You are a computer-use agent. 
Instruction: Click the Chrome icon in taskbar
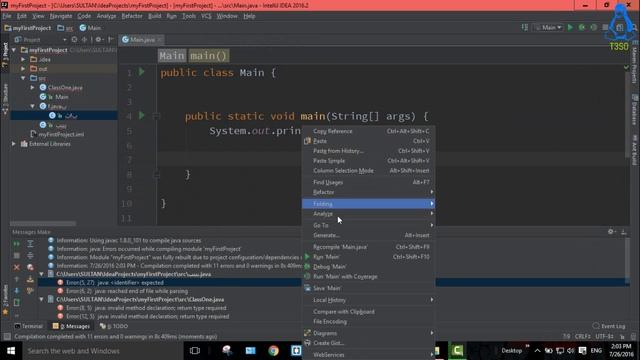(x=273, y=351)
